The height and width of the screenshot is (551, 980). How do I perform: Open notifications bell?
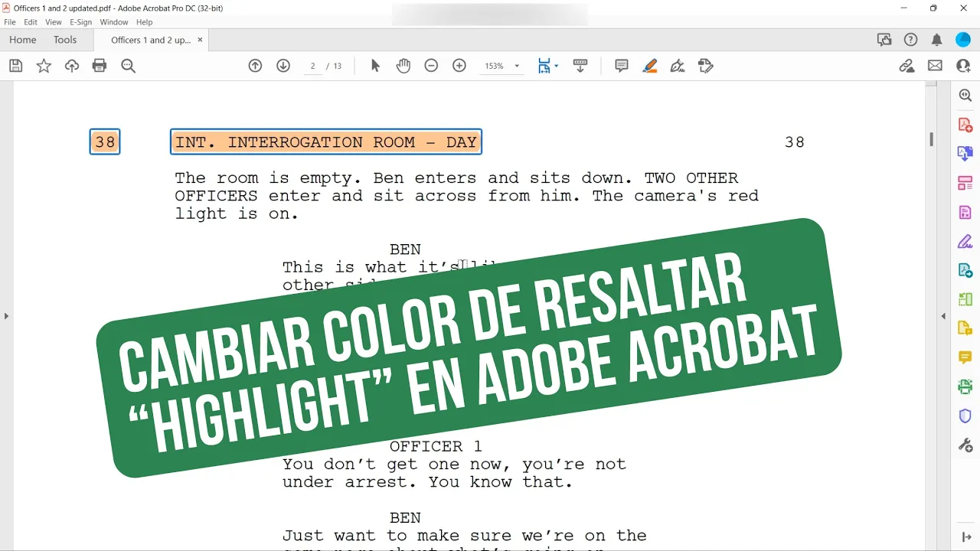coord(936,40)
